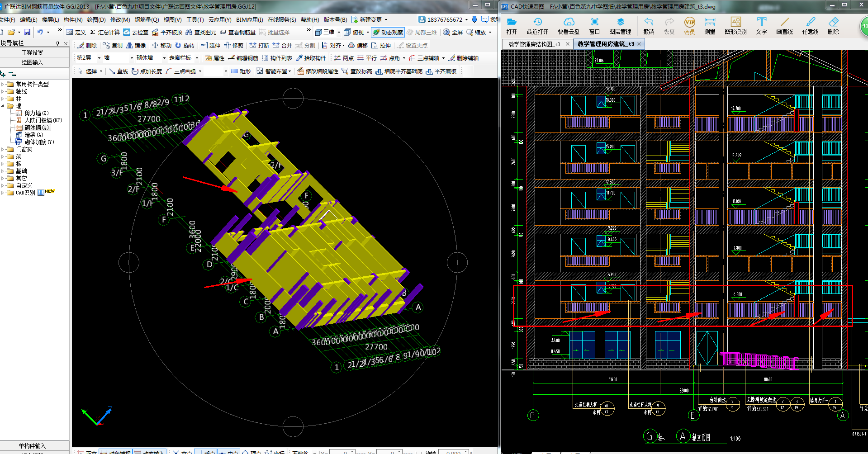Select 剪力墙(Q) in the tree
This screenshot has height=454, width=868.
(36, 113)
